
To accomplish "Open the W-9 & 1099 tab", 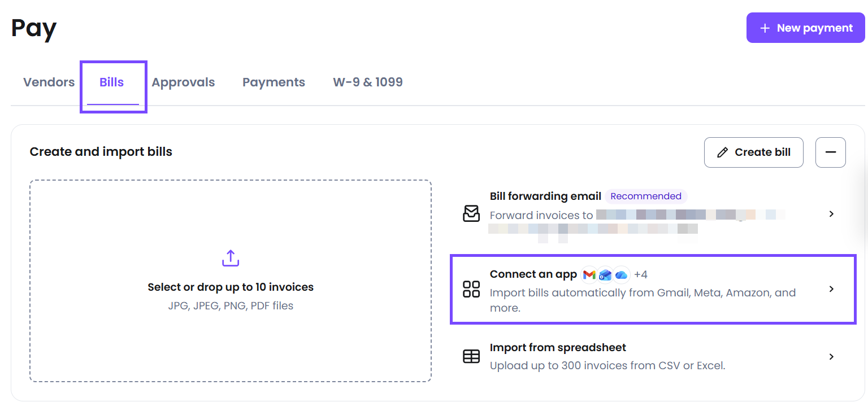I will (368, 82).
